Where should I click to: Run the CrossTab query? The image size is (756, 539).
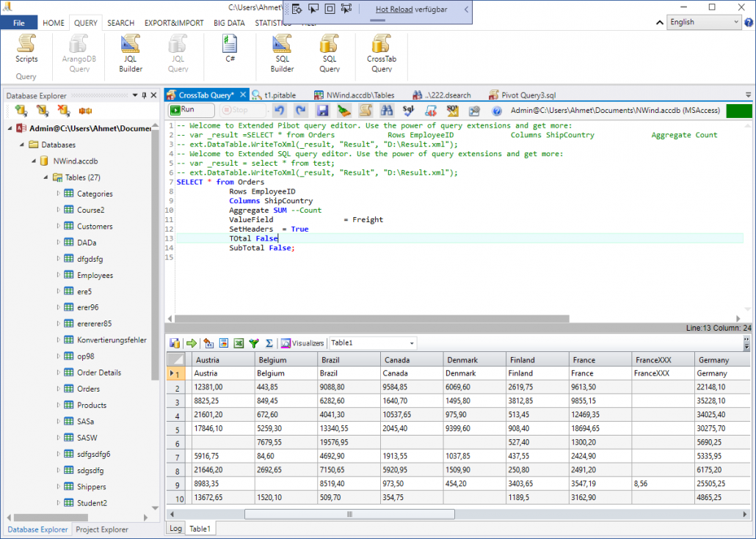191,110
